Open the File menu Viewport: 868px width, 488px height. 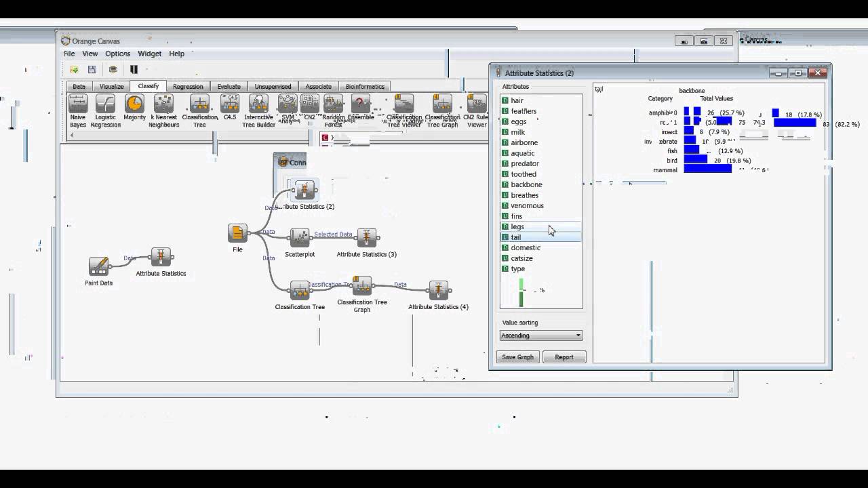point(69,54)
